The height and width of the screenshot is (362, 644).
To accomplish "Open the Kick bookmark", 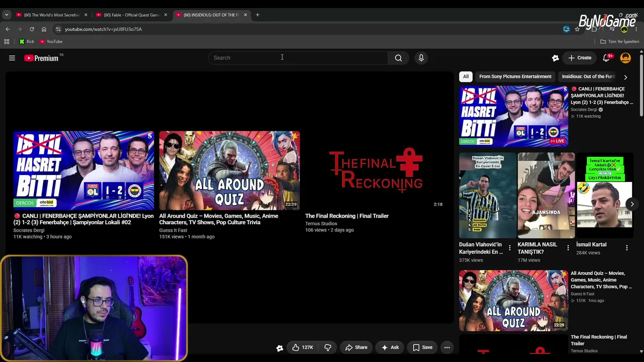I will click(27, 42).
